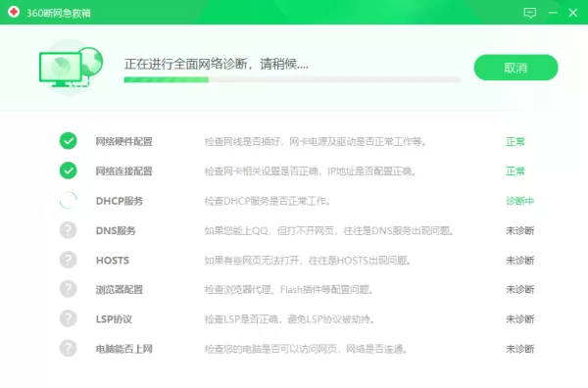Screen dimensions: 588x388
Task: Click the question mark icon for 电脑能否上网
Action: pyautogui.click(x=69, y=348)
